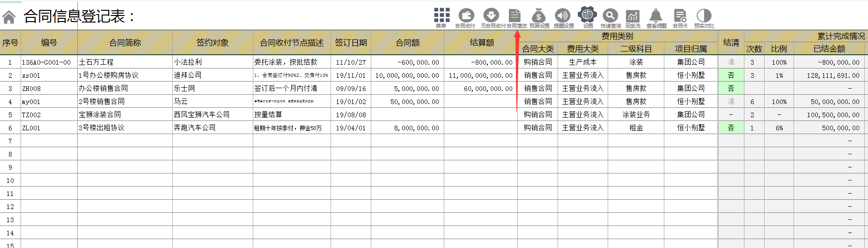Select the 合同额 column header
This screenshot has width=868, height=248.
point(407,43)
